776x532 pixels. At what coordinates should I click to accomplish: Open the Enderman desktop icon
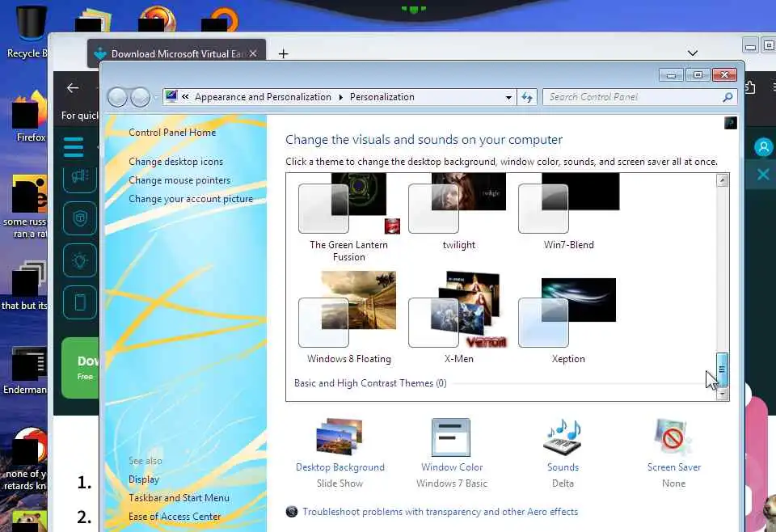pyautogui.click(x=26, y=371)
